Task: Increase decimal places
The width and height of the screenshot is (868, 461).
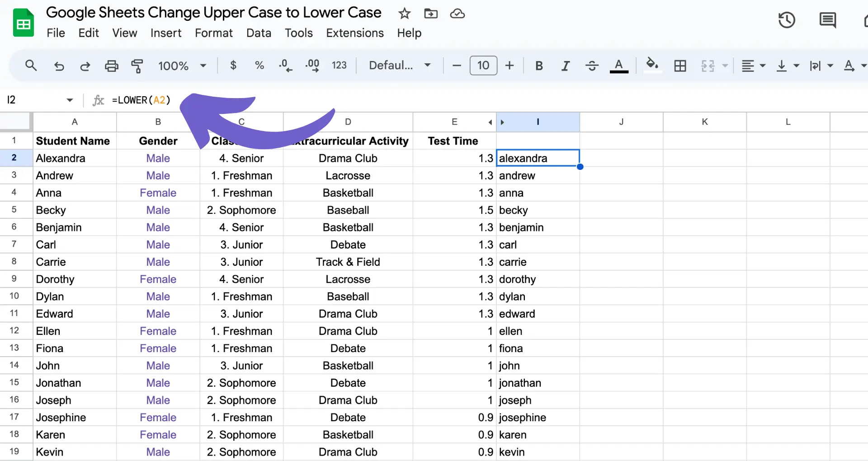Action: pos(312,66)
